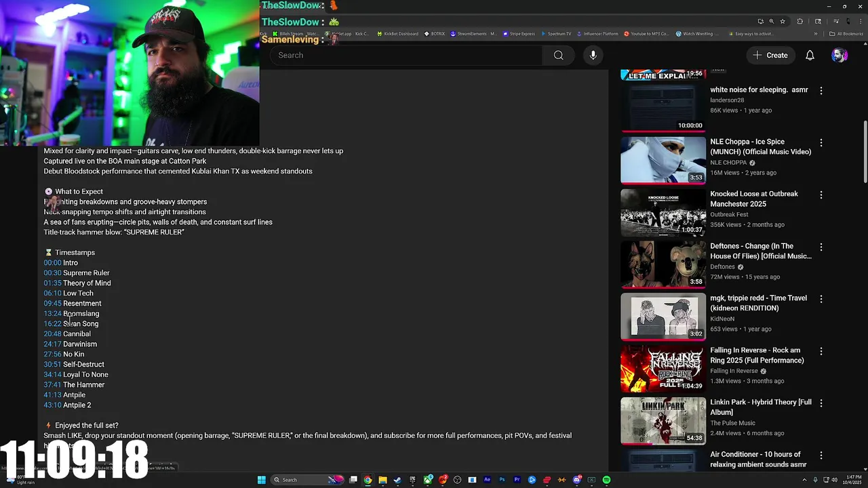Screen dimensions: 868x488
Task: Open options for Air Conditioner 10 hours video
Action: (821, 455)
